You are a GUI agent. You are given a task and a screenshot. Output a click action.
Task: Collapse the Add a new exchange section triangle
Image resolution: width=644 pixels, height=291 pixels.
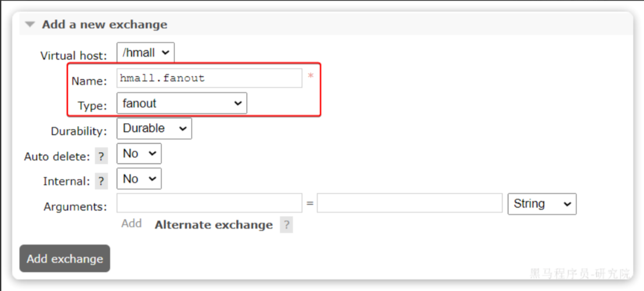pos(30,24)
